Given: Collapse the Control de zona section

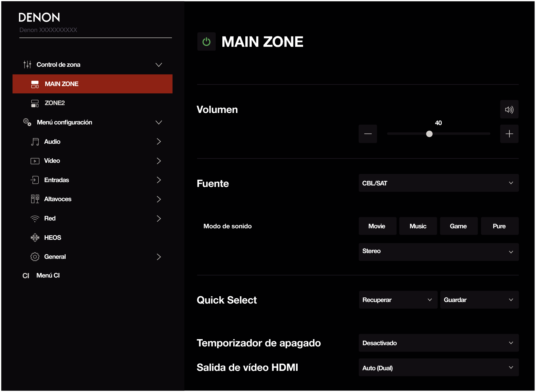Looking at the screenshot, I should click(x=159, y=65).
